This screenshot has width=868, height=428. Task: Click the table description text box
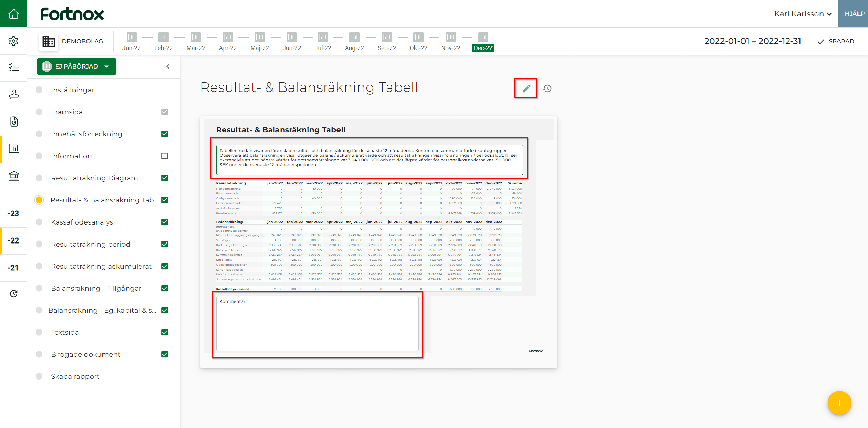click(x=369, y=160)
